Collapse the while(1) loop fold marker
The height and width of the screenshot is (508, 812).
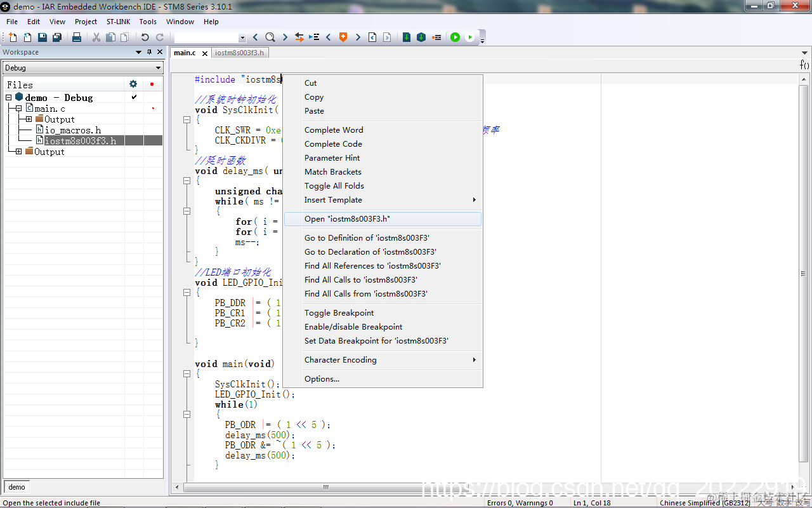point(187,414)
